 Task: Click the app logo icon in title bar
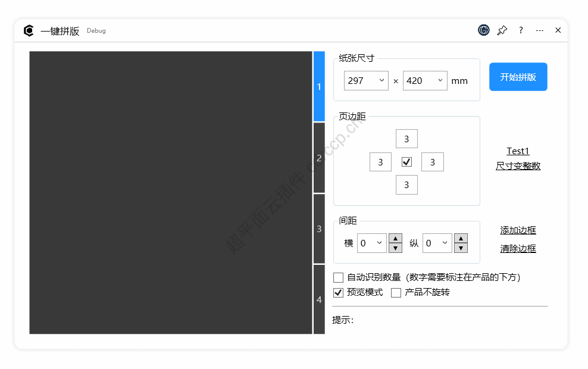(29, 30)
